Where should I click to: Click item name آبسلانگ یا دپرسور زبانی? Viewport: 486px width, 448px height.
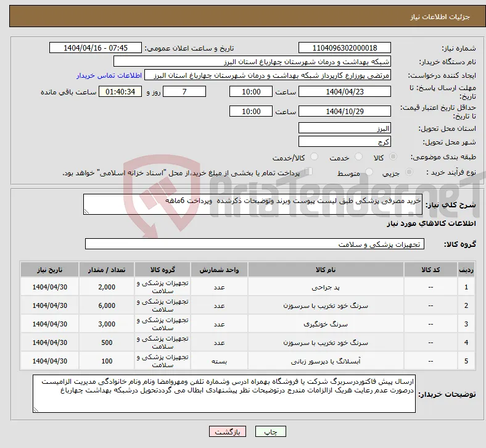(x=326, y=361)
